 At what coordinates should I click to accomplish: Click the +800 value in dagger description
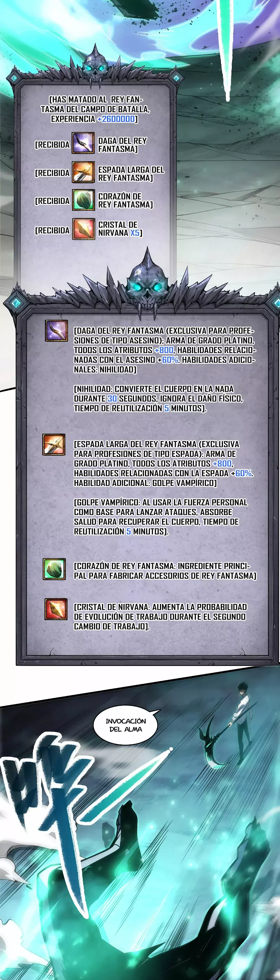[164, 350]
